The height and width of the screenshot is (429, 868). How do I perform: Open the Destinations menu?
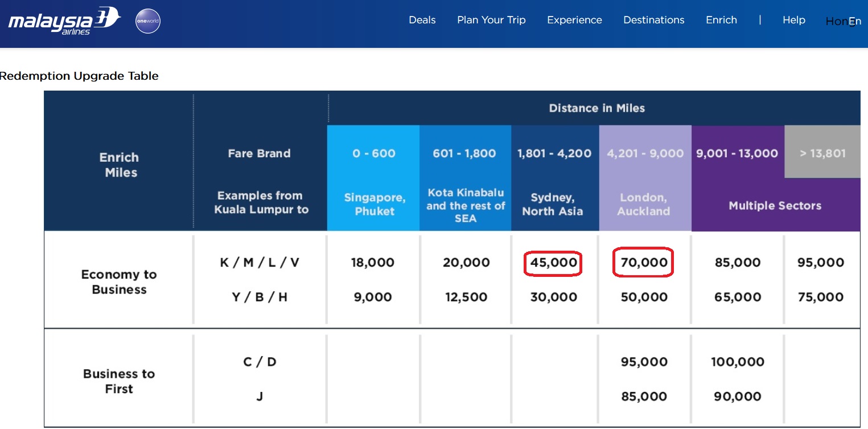[653, 20]
